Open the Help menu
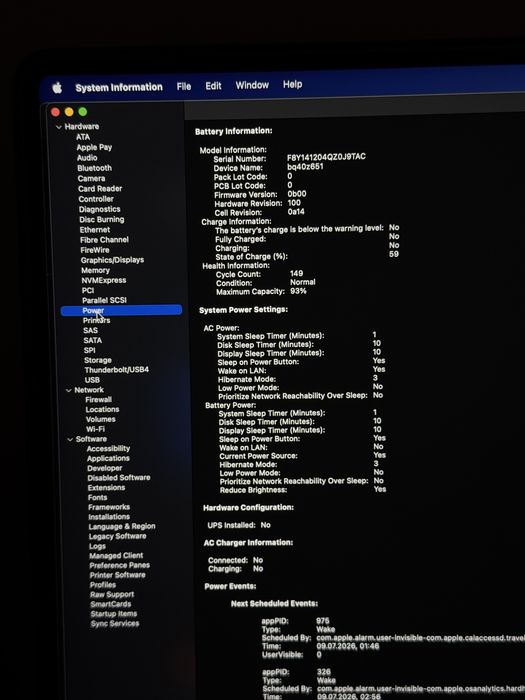Screen dimensions: 525x700 pos(292,84)
